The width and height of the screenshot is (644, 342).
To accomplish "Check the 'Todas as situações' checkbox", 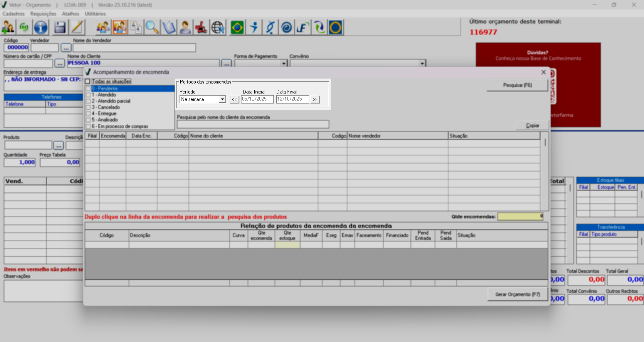I will 88,81.
